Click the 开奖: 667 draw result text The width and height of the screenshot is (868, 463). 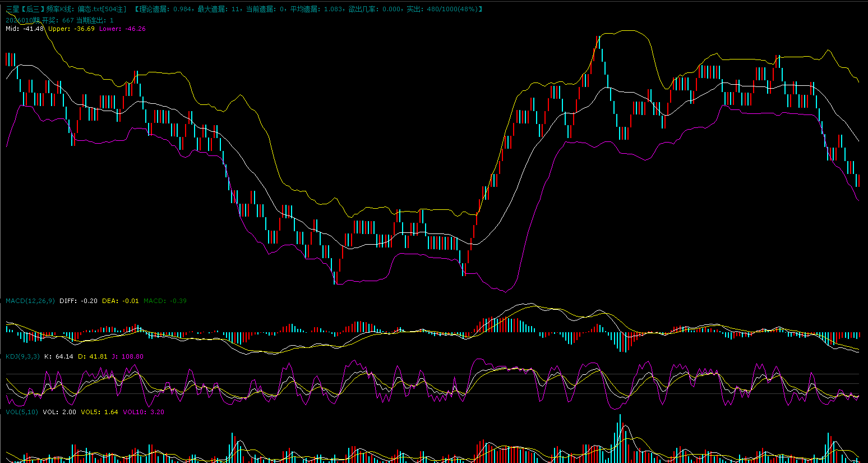[58, 20]
